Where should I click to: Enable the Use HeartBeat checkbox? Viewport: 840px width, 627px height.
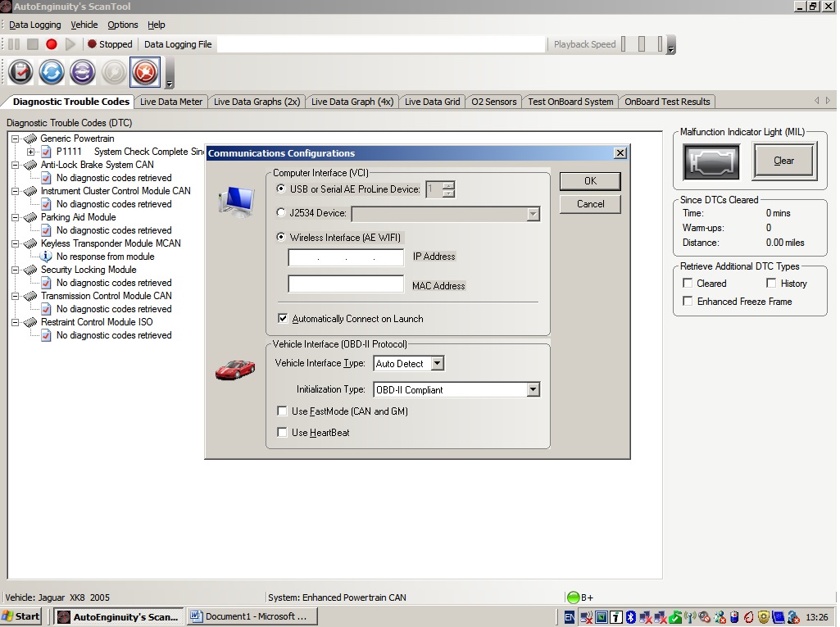(x=282, y=432)
